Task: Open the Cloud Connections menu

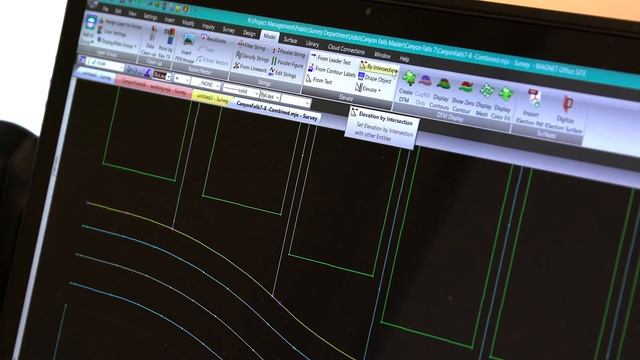Action: [346, 49]
